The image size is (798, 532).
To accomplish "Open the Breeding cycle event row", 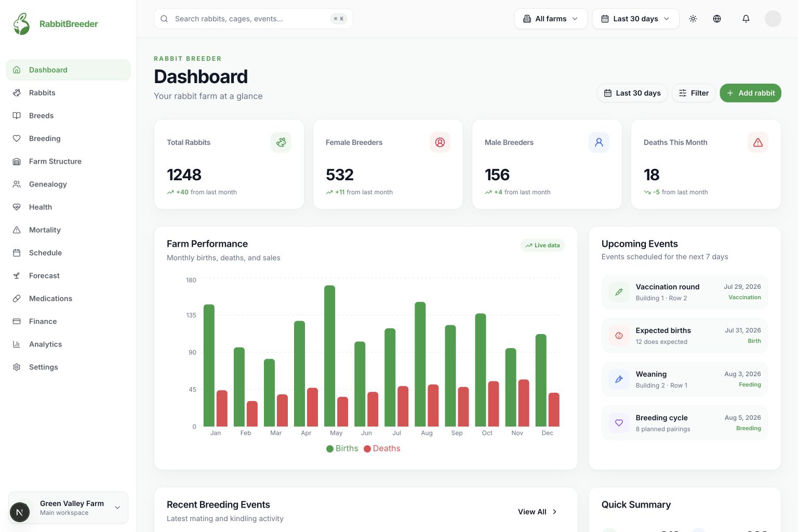I will click(685, 423).
